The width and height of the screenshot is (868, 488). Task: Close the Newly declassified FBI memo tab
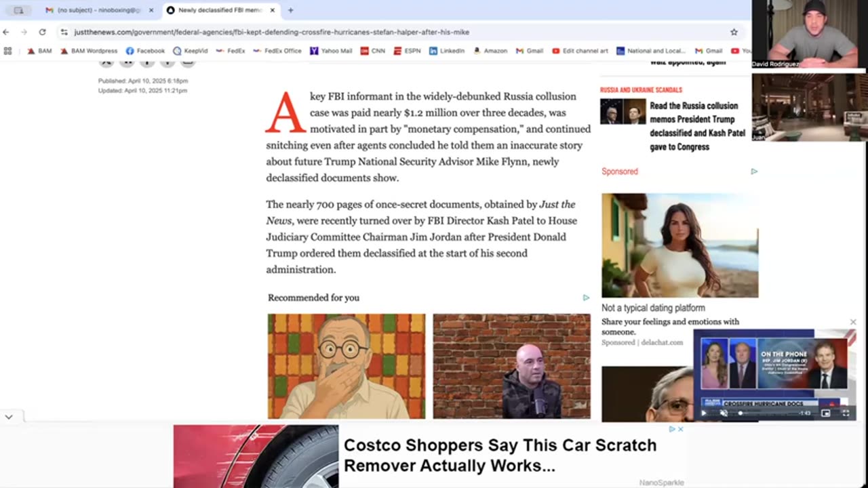(272, 10)
